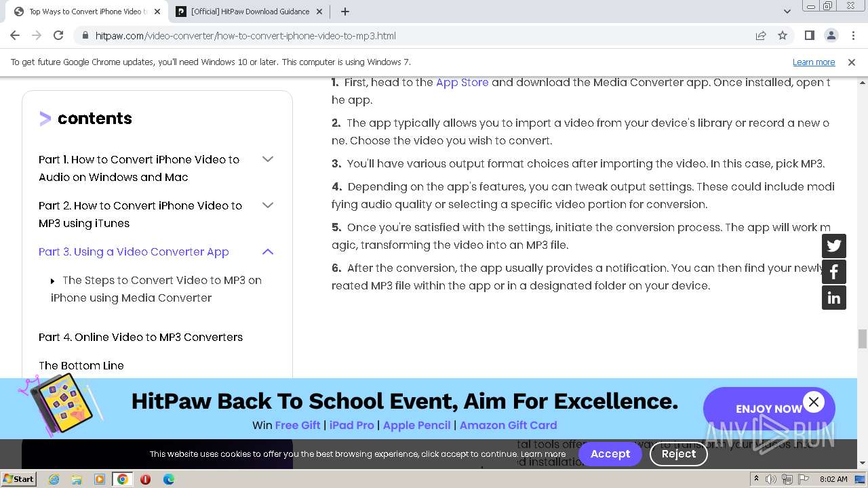868x488 pixels.
Task: Share this page icon in address bar
Action: click(x=761, y=35)
